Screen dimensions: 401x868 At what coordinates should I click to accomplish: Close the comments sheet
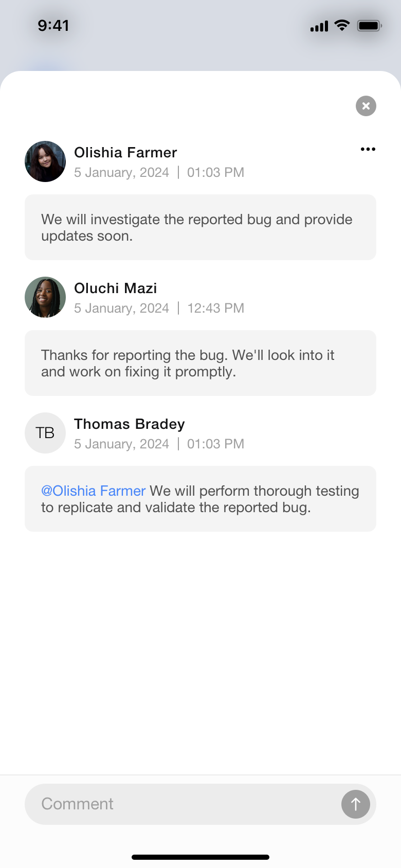tap(366, 106)
